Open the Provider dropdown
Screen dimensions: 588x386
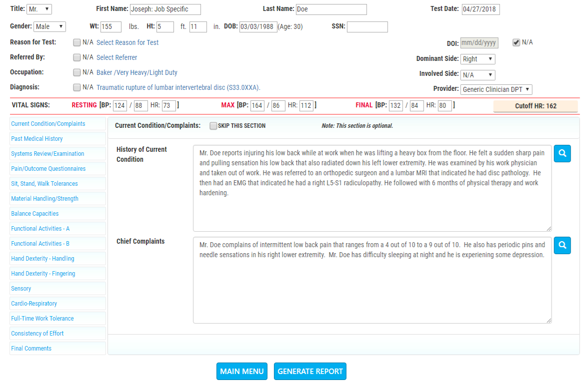[496, 89]
